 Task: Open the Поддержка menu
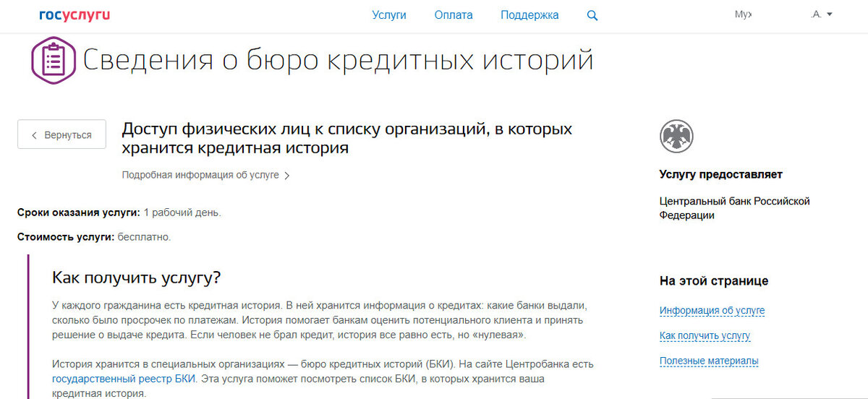pyautogui.click(x=529, y=14)
